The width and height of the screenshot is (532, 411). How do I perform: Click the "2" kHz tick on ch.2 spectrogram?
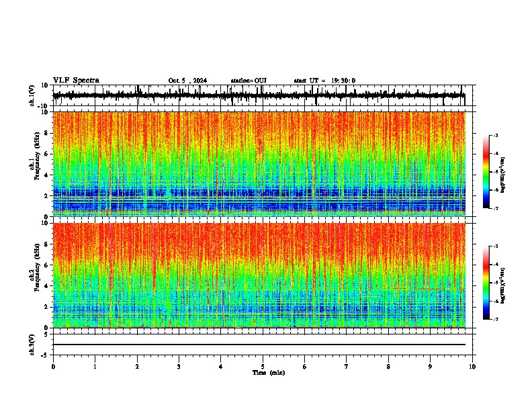[x=47, y=307]
